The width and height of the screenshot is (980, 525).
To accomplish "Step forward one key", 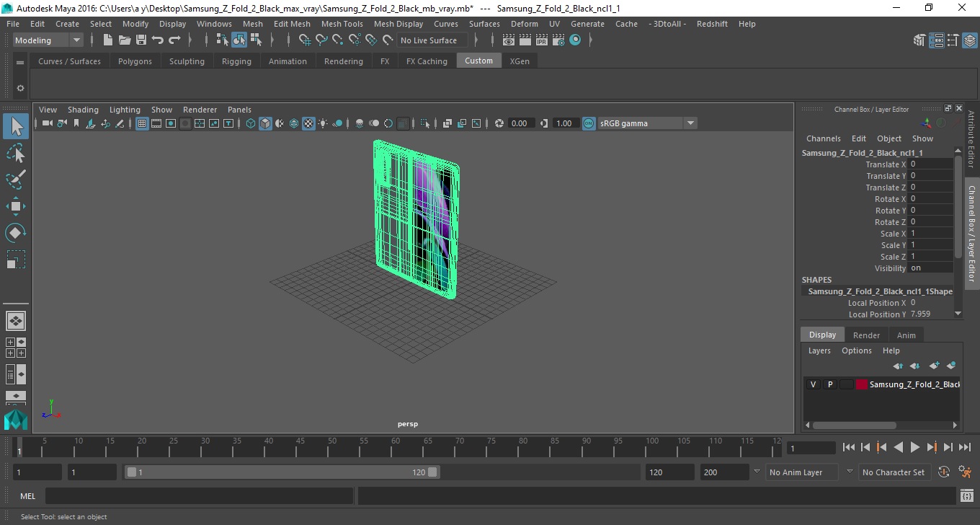I will point(931,447).
